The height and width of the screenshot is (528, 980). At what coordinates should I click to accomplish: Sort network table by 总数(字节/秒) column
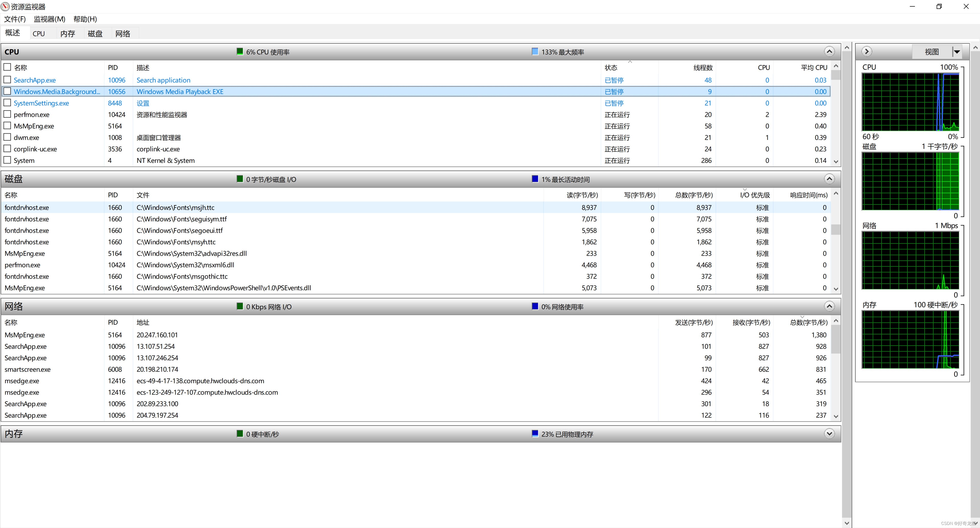[802, 322]
